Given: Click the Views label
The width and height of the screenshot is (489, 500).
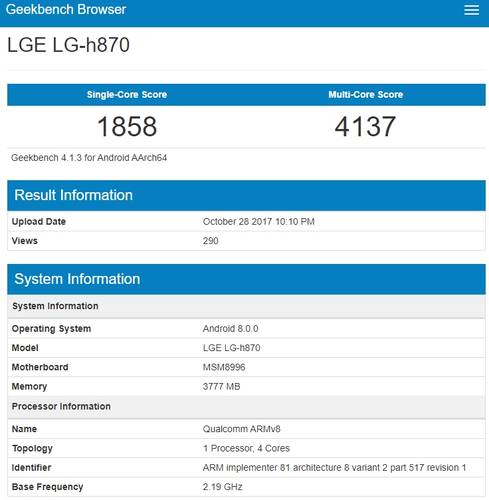Looking at the screenshot, I should (25, 241).
